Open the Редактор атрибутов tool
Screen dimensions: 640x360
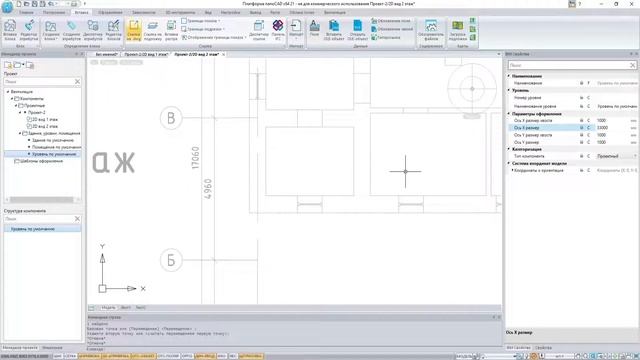click(x=29, y=29)
